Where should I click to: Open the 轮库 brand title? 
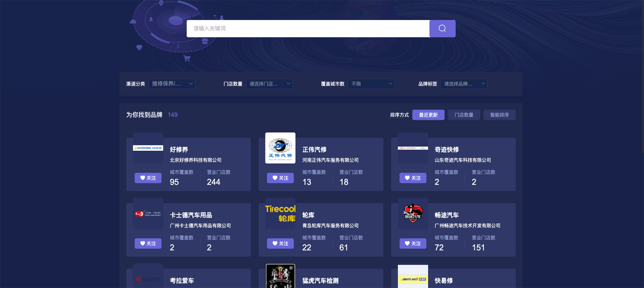pyautogui.click(x=308, y=215)
